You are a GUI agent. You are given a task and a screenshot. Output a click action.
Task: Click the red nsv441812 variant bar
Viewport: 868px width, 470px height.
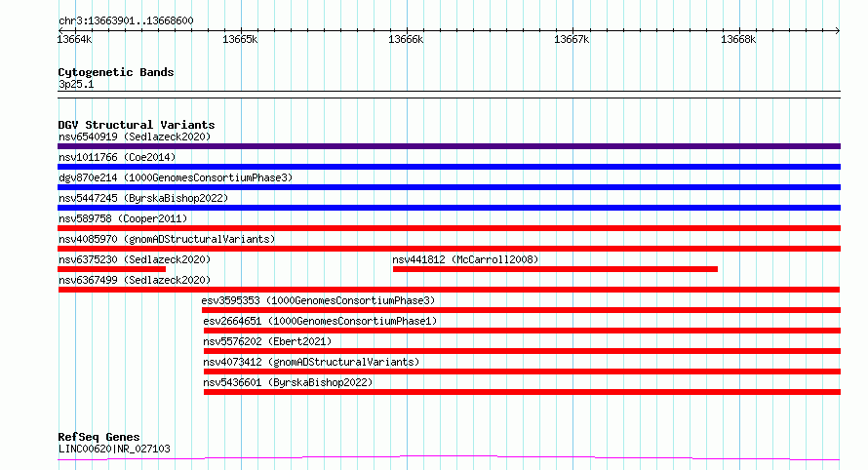coord(555,269)
